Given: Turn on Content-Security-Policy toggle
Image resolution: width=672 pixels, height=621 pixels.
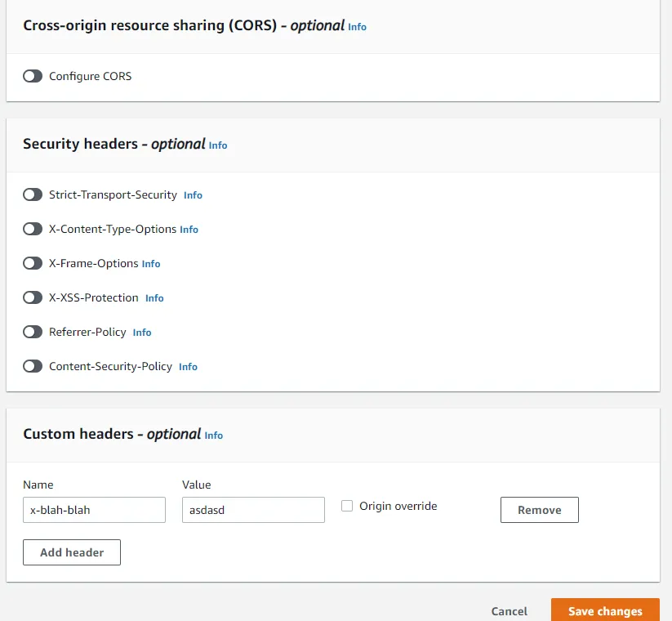Looking at the screenshot, I should coord(33,367).
